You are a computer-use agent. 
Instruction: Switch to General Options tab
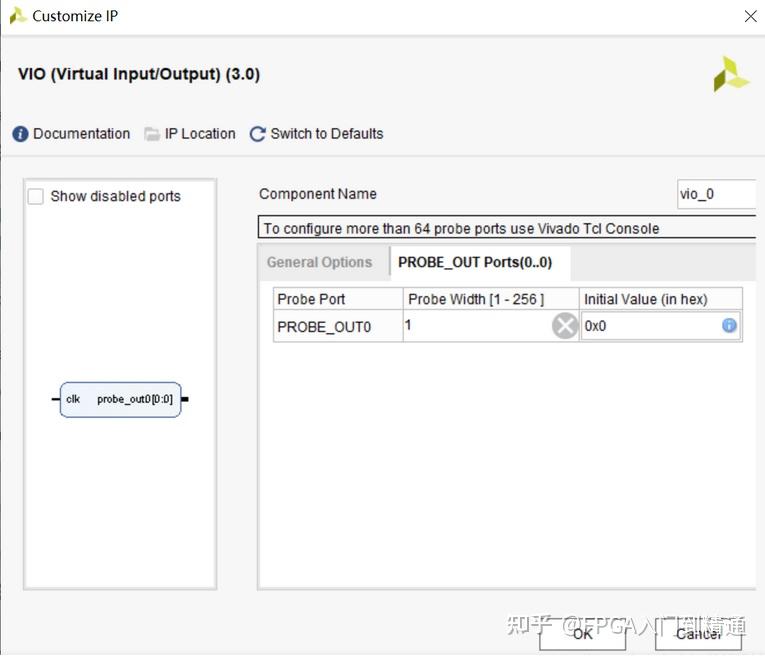coord(319,262)
